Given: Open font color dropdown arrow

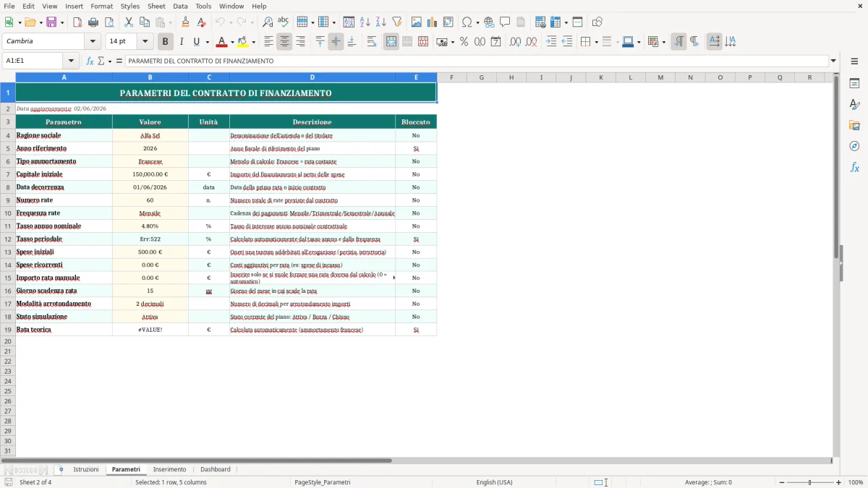Looking at the screenshot, I should tap(232, 42).
